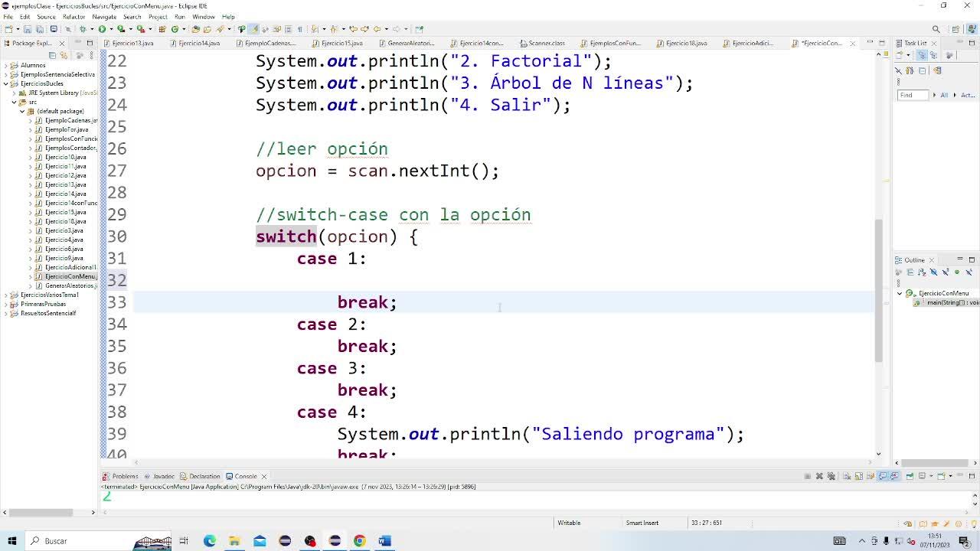Click the Open Type toolbar icon
Screen dimensions: 980x551
click(196, 29)
